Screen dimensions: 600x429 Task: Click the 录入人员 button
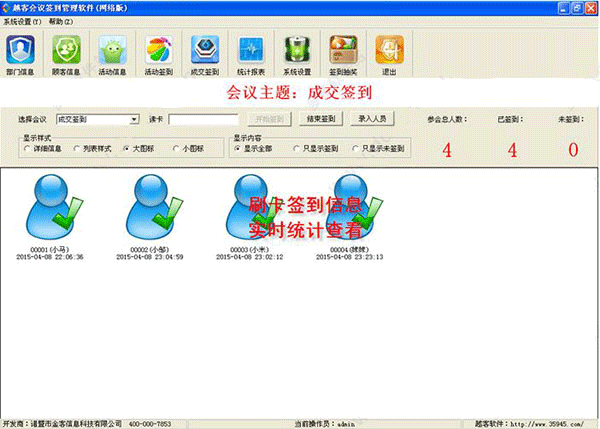[x=372, y=119]
